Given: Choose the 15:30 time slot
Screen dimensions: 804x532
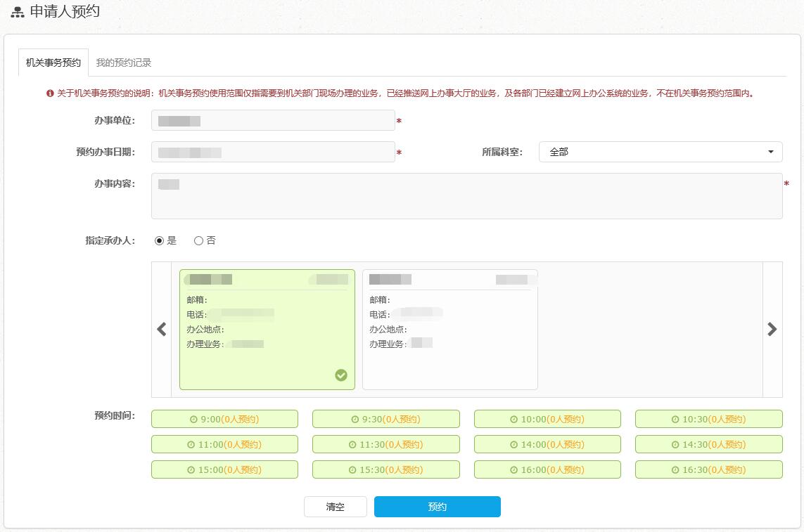Looking at the screenshot, I should [x=386, y=469].
